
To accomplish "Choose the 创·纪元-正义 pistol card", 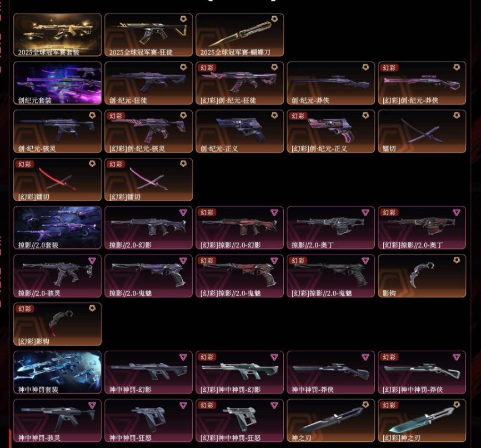I will click(x=239, y=131).
